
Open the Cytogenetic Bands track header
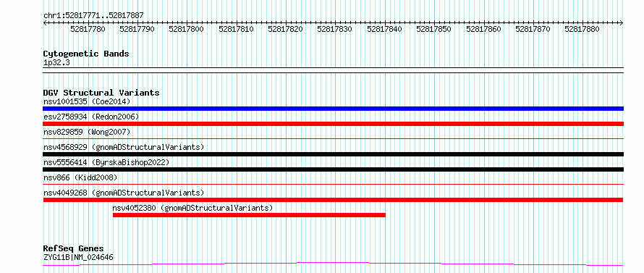click(x=86, y=54)
